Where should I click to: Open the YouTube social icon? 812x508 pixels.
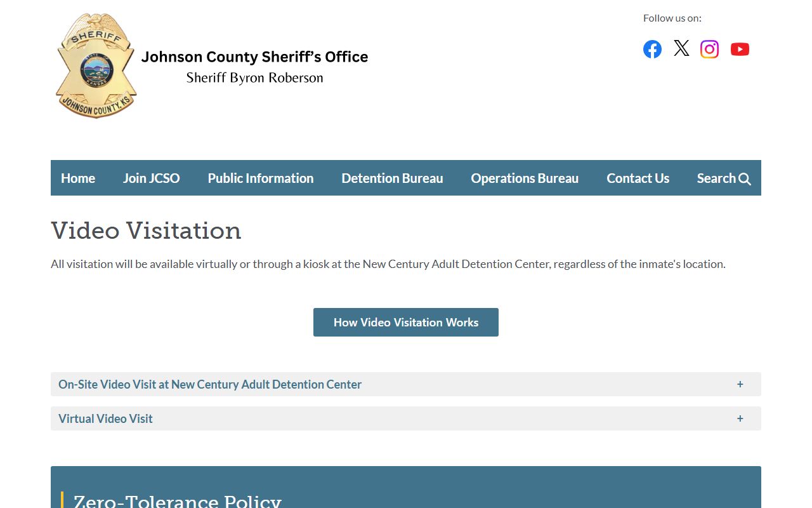[740, 49]
